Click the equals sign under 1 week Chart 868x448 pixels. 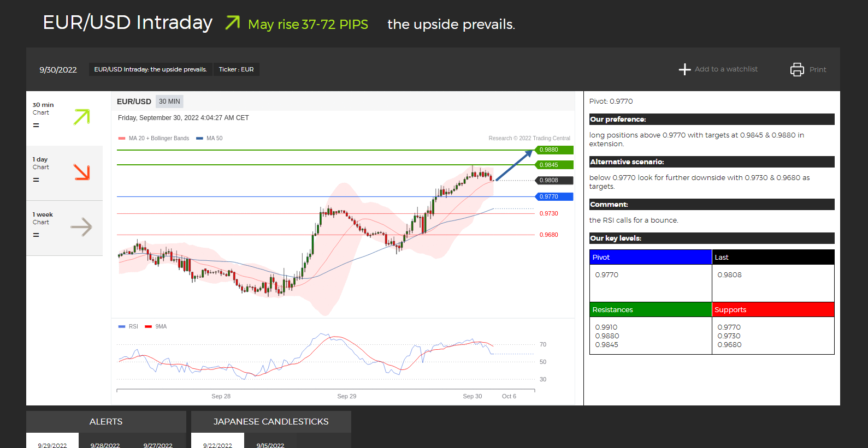tap(36, 235)
